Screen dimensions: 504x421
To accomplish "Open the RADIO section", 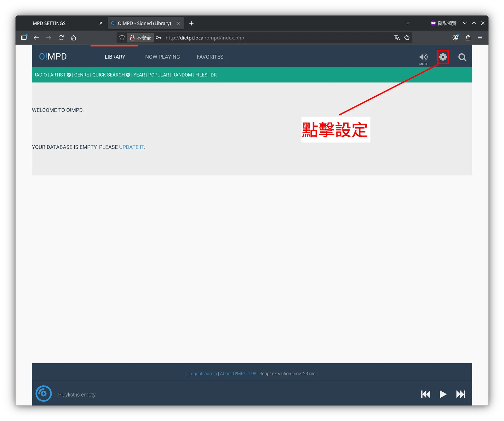I will (40, 75).
